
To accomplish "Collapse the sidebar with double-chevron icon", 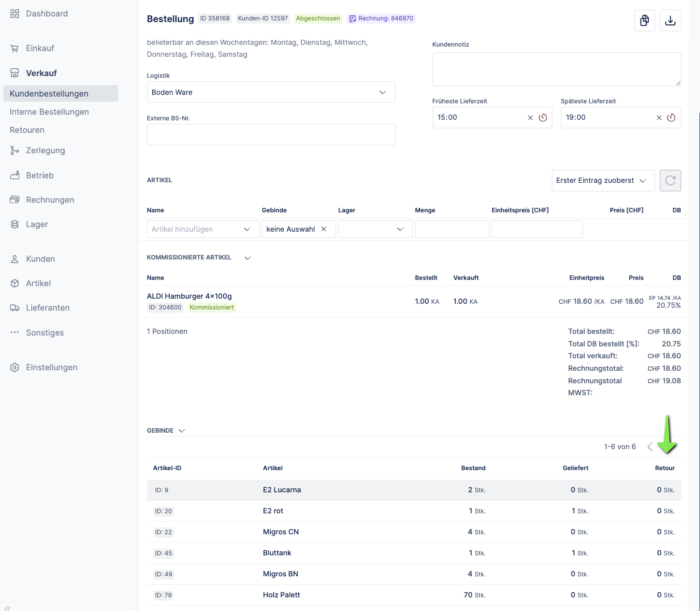I will pyautogui.click(x=7, y=608).
